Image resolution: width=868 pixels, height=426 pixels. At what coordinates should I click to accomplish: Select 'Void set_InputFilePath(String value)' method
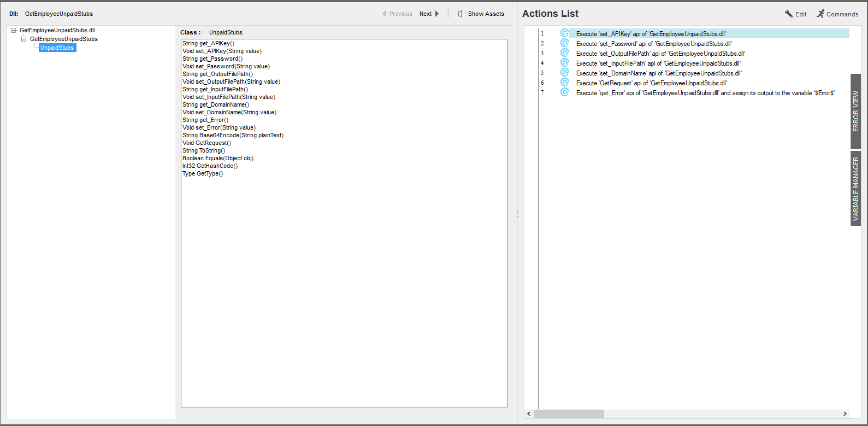coord(229,97)
